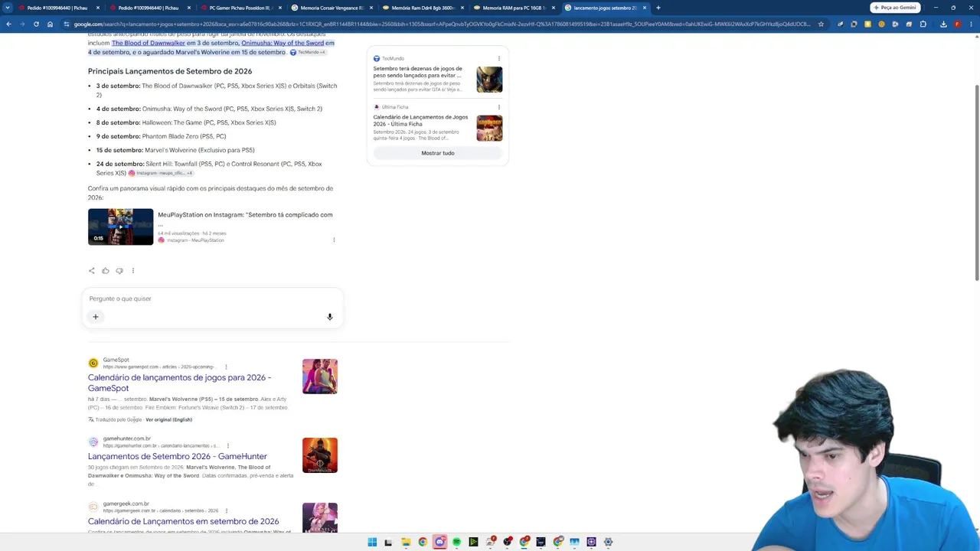The height and width of the screenshot is (551, 980).
Task: Open Settings gear in the taskbar
Action: tap(608, 542)
